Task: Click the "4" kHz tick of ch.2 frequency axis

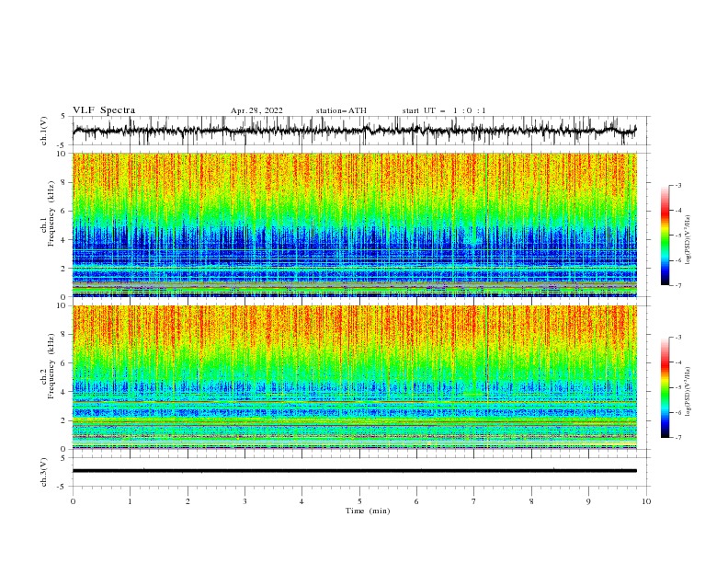Action: (x=64, y=392)
